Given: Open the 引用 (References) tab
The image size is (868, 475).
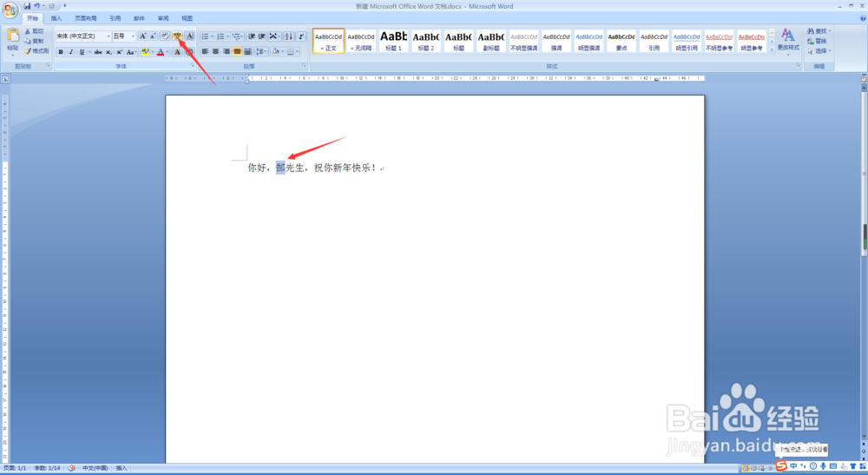Looking at the screenshot, I should (x=115, y=18).
